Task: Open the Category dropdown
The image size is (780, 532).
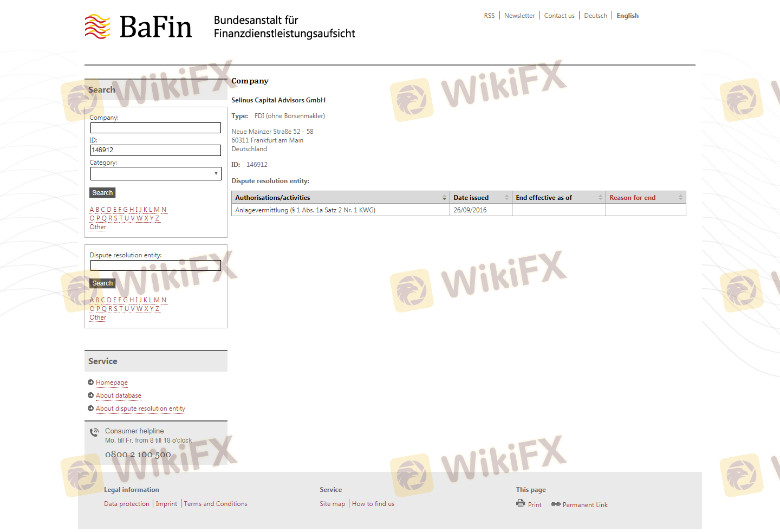Action: pyautogui.click(x=156, y=173)
